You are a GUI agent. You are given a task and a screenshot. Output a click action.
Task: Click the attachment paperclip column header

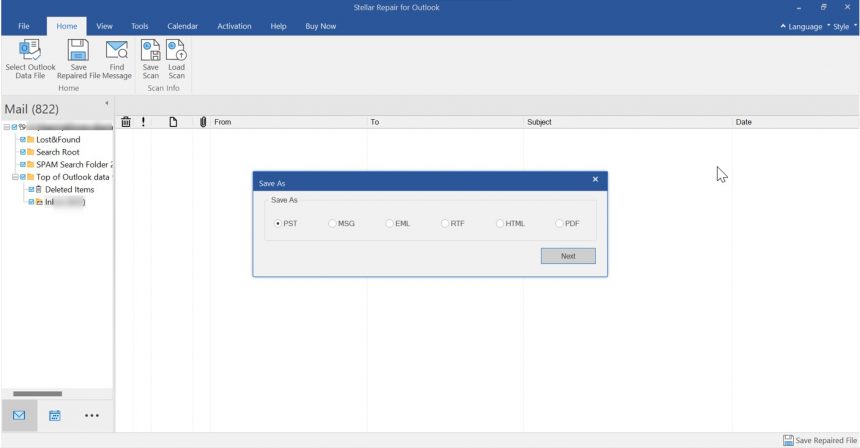[203, 122]
